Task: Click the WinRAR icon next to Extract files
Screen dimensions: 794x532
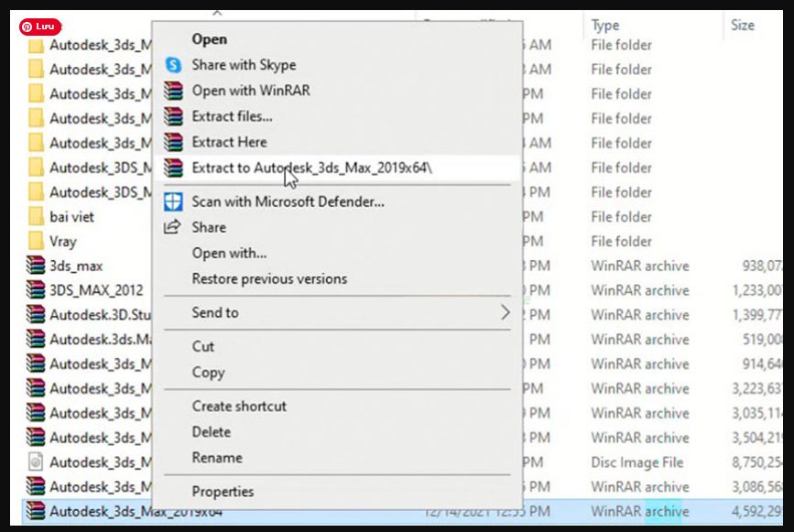Action: pos(173,116)
